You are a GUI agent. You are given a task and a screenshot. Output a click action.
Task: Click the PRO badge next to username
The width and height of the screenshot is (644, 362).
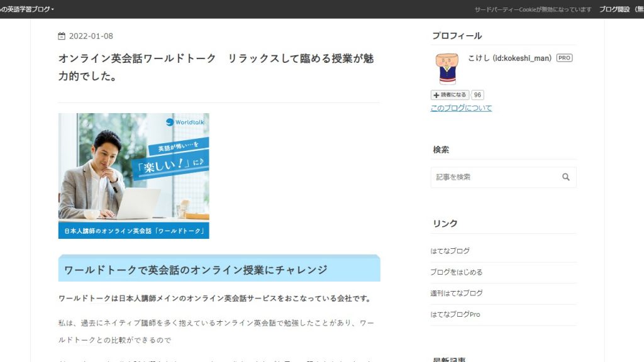pyautogui.click(x=564, y=58)
